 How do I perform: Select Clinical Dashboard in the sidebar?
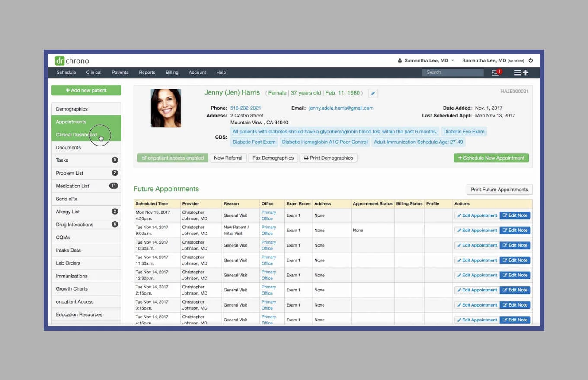click(x=77, y=135)
